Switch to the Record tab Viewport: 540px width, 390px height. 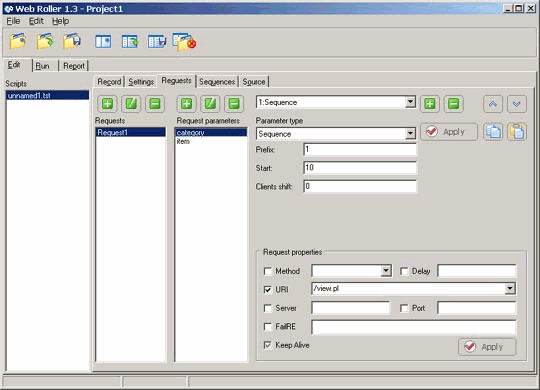109,82
